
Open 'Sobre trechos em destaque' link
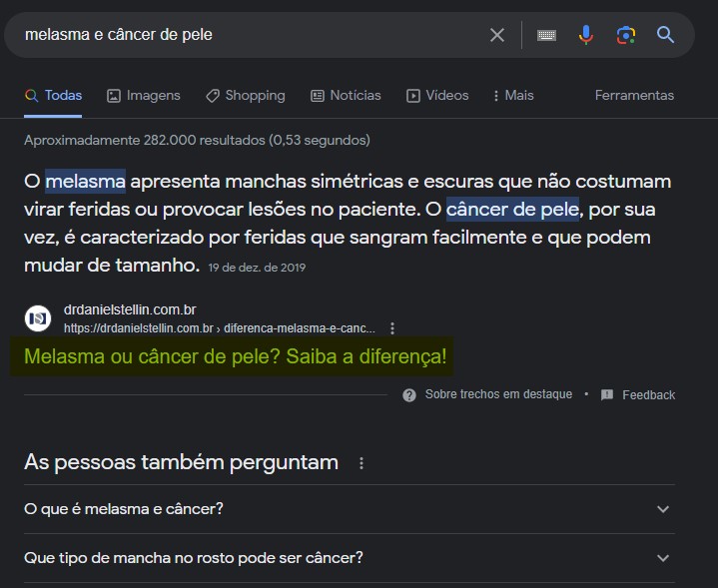(x=498, y=394)
